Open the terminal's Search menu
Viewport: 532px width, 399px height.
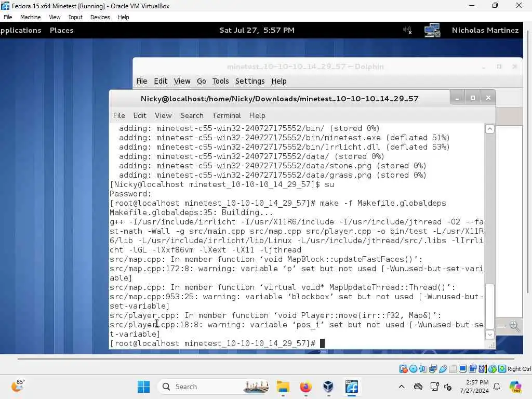192,115
